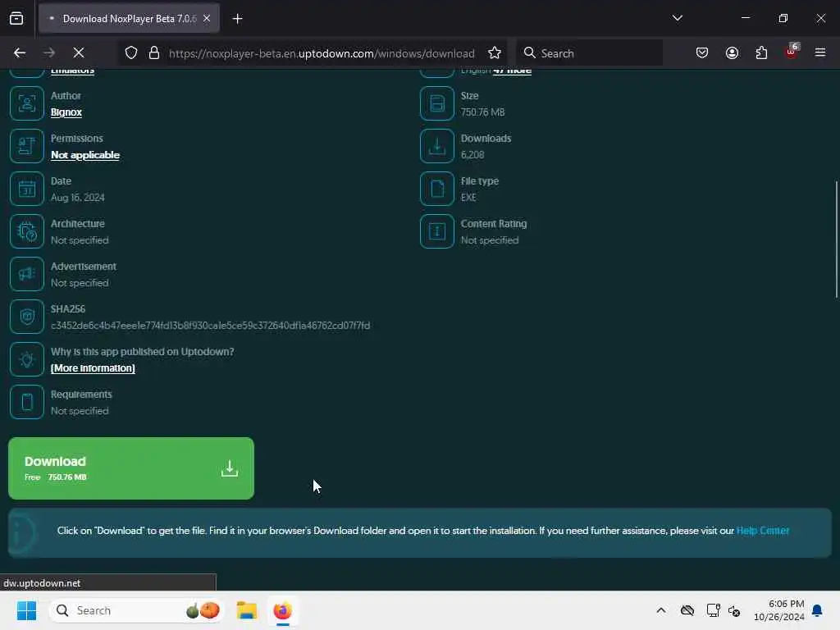The height and width of the screenshot is (630, 840).
Task: Open the Firefox account icon
Action: 732,52
